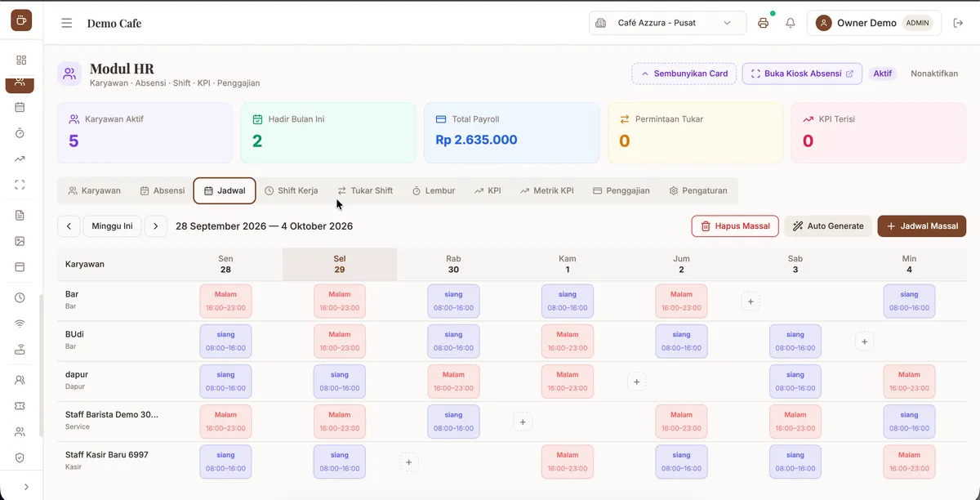Click the Buka Kiosk Absensi button
The width and height of the screenshot is (980, 500).
pyautogui.click(x=802, y=74)
